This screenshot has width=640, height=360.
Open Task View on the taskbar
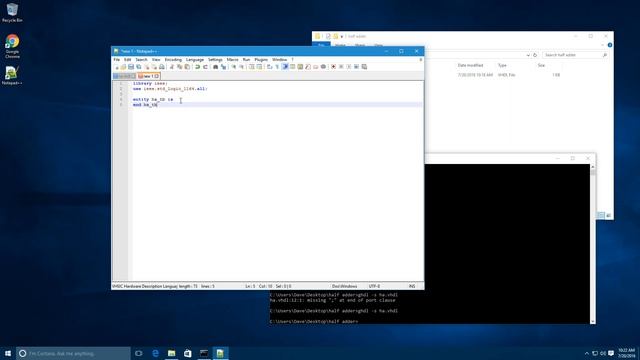coord(139,353)
